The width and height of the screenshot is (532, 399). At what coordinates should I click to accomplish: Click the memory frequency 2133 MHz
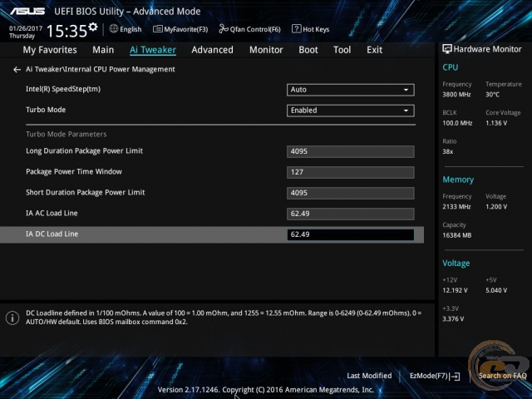coord(456,207)
